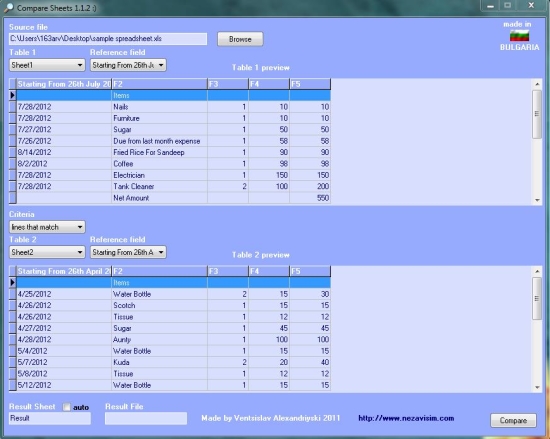Open the Criteria lines that match dropdown
This screenshot has width=550, height=439.
47,227
